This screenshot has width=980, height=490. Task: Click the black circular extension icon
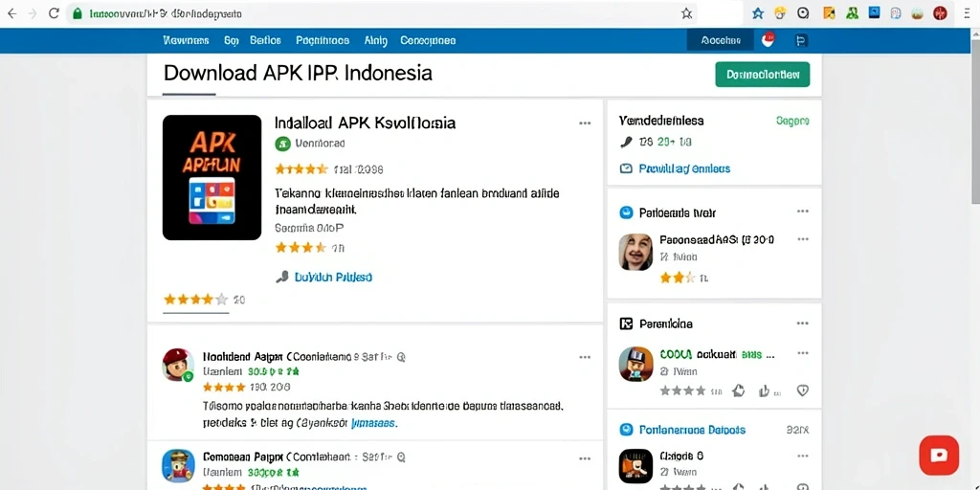click(803, 13)
